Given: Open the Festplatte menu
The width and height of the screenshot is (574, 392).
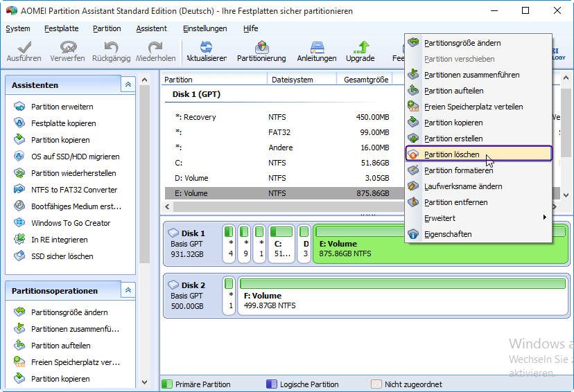Looking at the screenshot, I should tap(62, 28).
